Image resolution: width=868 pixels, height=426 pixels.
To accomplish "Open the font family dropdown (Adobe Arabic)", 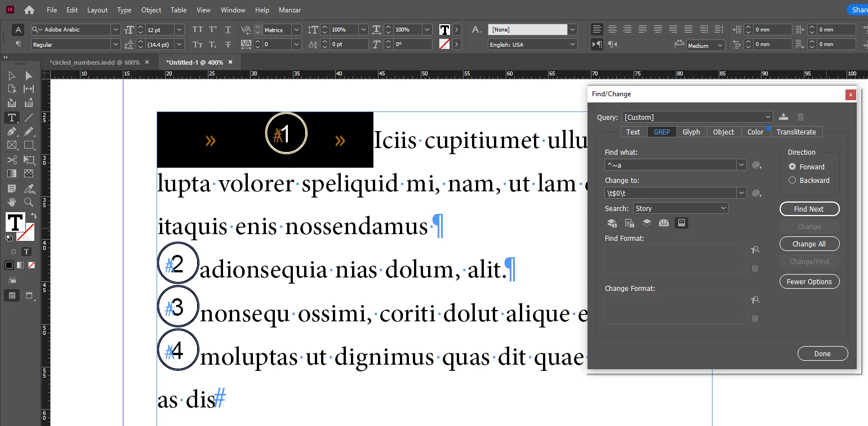I will tap(115, 29).
